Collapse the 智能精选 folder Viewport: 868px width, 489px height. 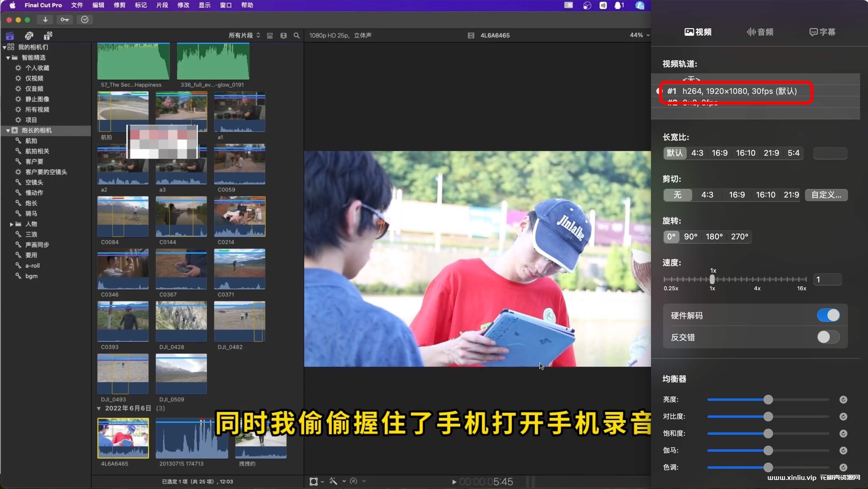point(8,58)
